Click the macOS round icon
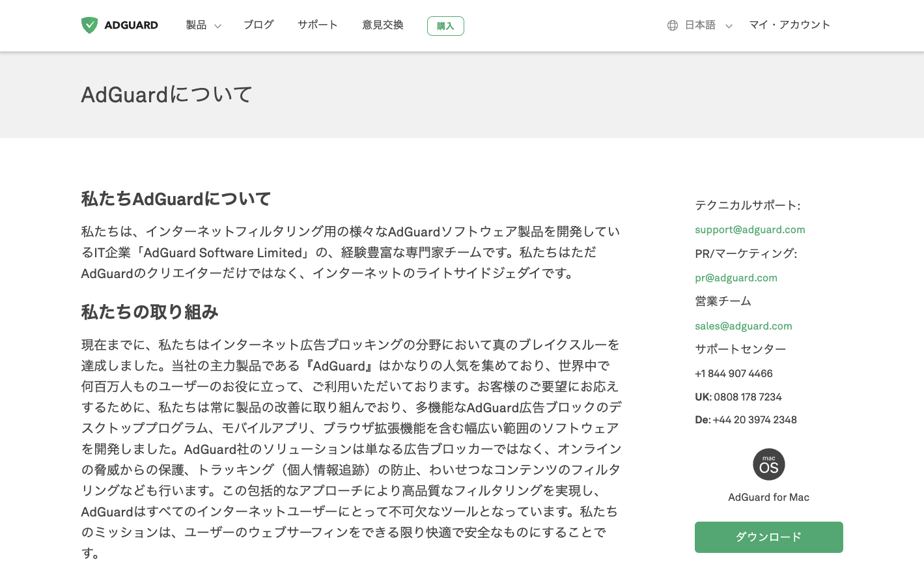 tap(769, 464)
